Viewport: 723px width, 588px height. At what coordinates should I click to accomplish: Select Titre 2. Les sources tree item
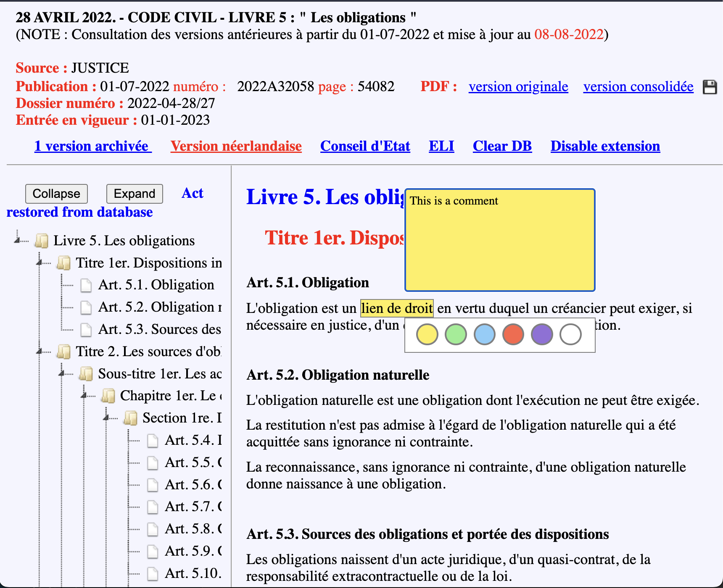[149, 352]
